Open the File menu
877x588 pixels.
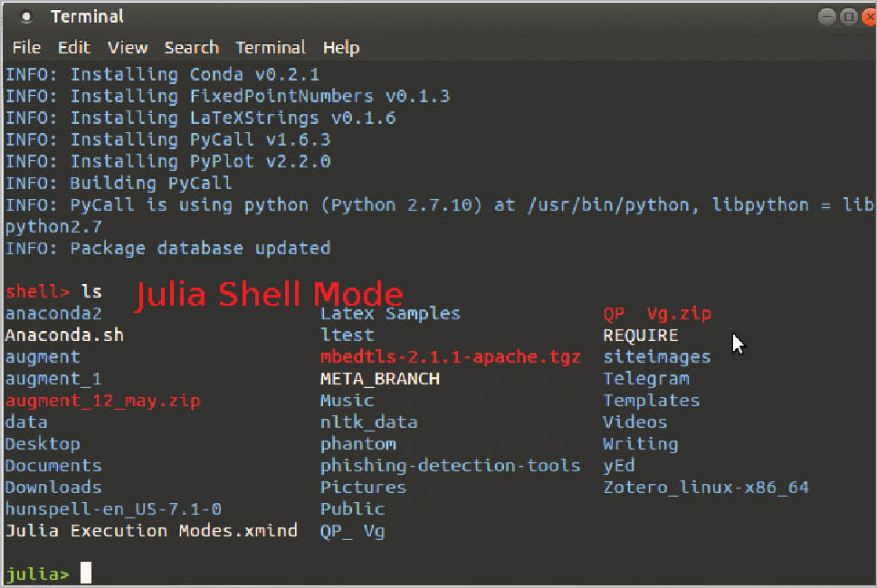coord(26,48)
